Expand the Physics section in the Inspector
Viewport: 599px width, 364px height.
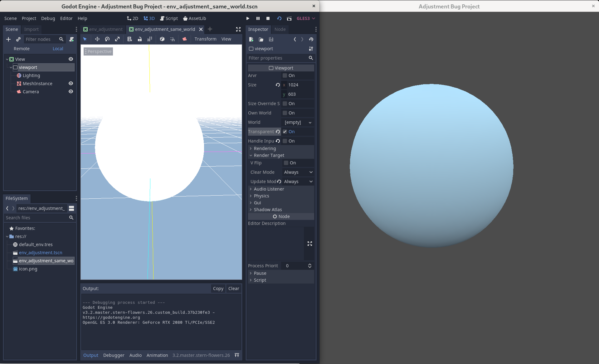(261, 196)
